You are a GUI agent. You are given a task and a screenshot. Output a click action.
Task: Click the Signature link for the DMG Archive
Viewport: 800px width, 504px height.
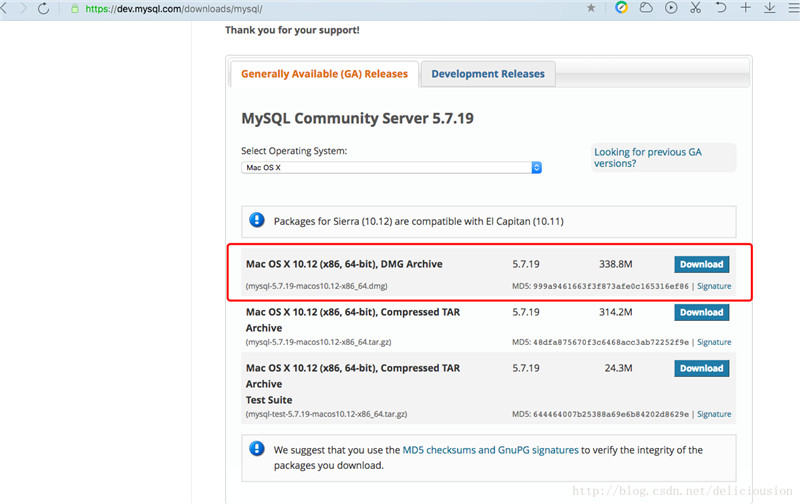click(714, 286)
